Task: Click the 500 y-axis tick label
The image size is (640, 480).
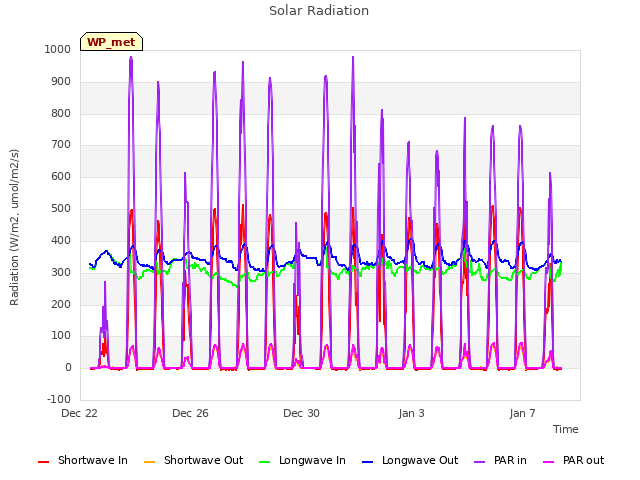Action: [61, 208]
